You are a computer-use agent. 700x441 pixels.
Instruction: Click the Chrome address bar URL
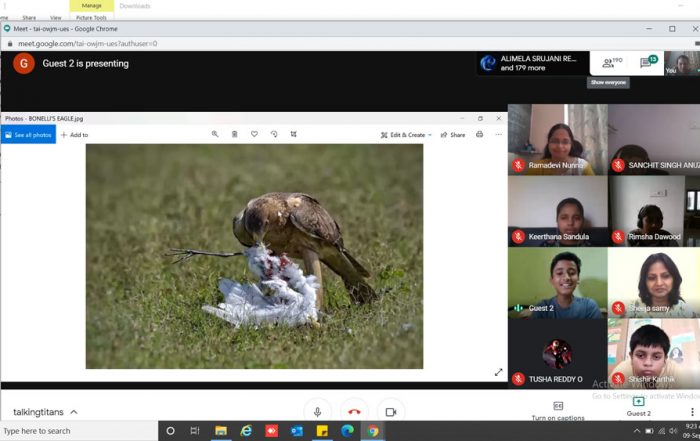(x=88, y=44)
